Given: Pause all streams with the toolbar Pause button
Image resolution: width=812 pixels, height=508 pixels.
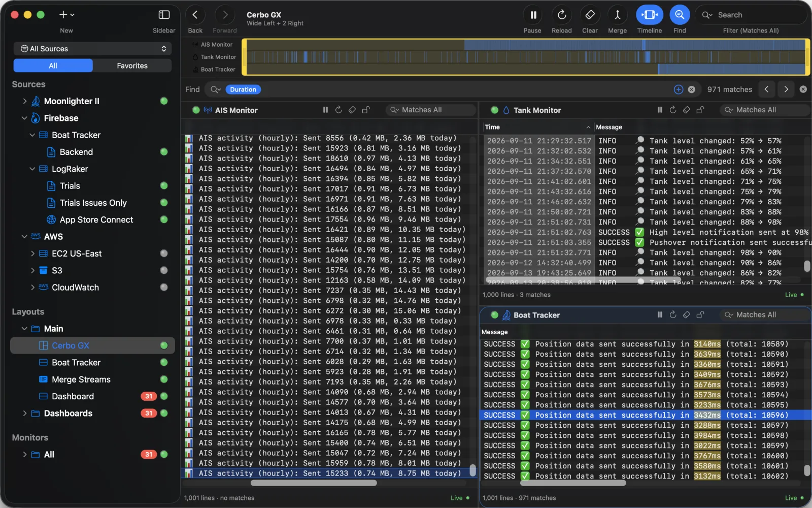Looking at the screenshot, I should pos(533,15).
